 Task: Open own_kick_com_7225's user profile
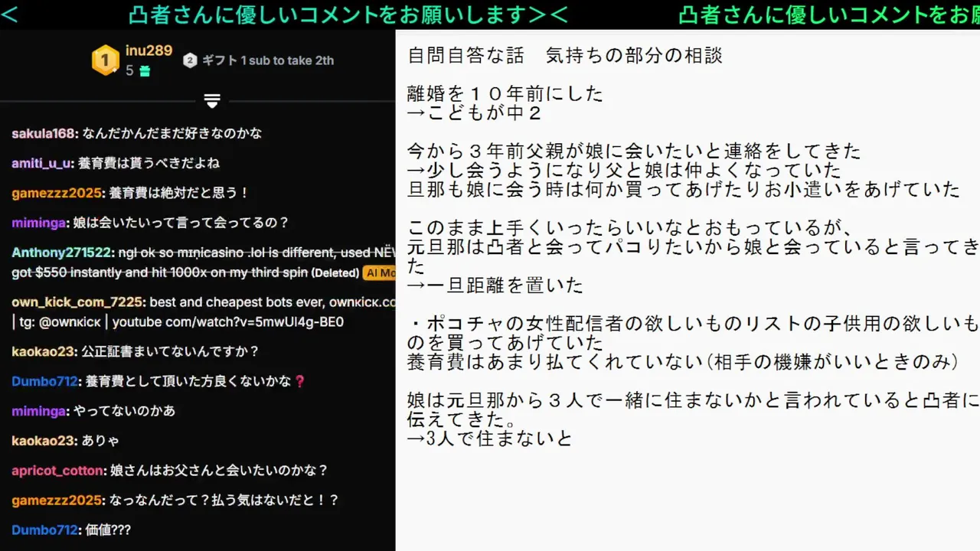tap(79, 302)
